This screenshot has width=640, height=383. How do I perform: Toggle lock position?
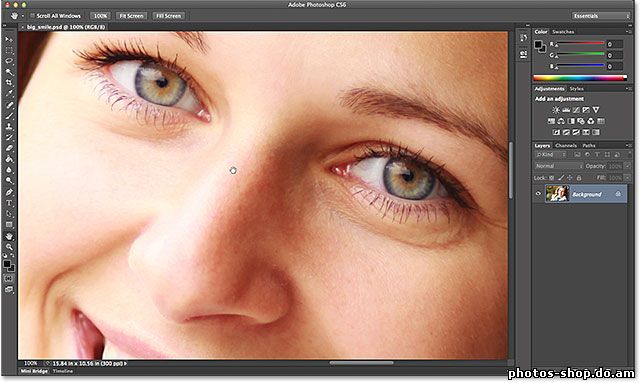[570, 178]
